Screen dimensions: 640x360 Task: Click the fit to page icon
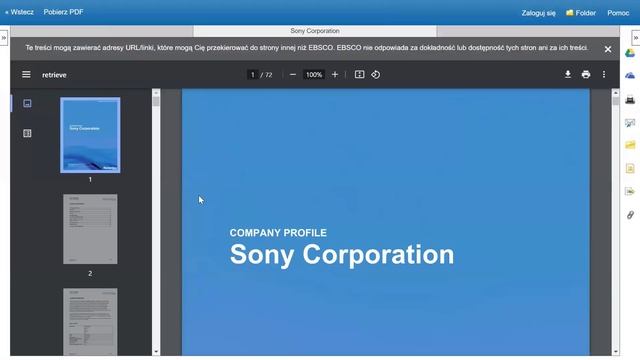coord(359,74)
